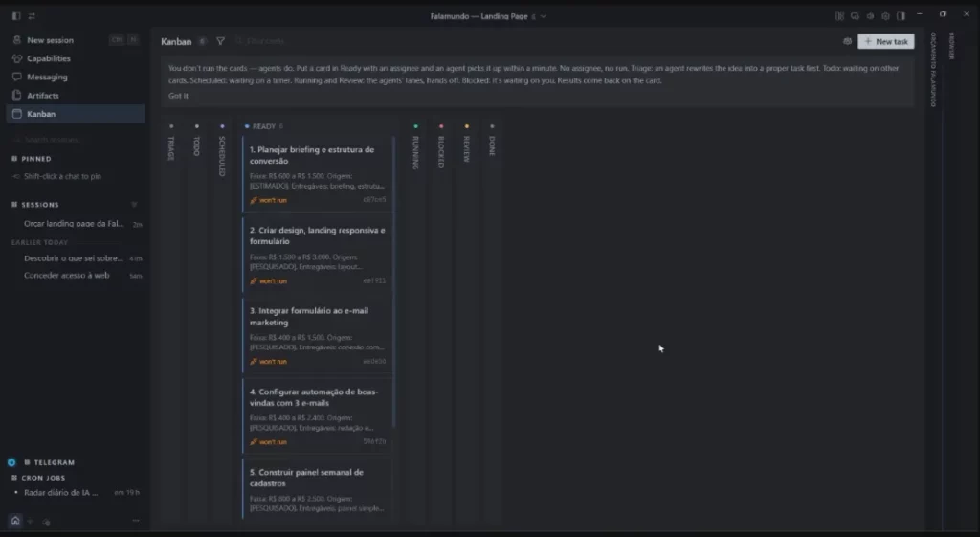
Task: Open card Integrar formulário ao e-mail marketing
Action: (x=318, y=334)
